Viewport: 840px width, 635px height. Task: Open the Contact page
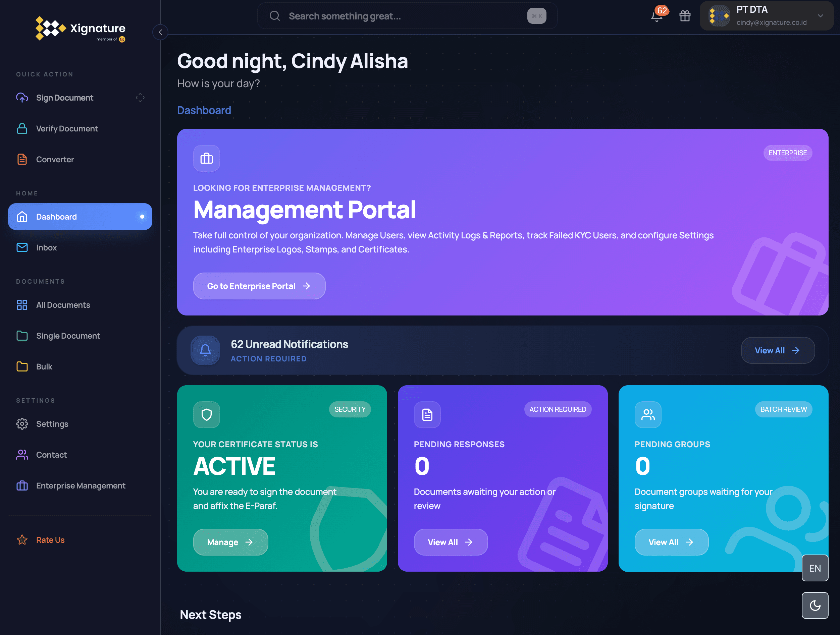[x=80, y=455]
